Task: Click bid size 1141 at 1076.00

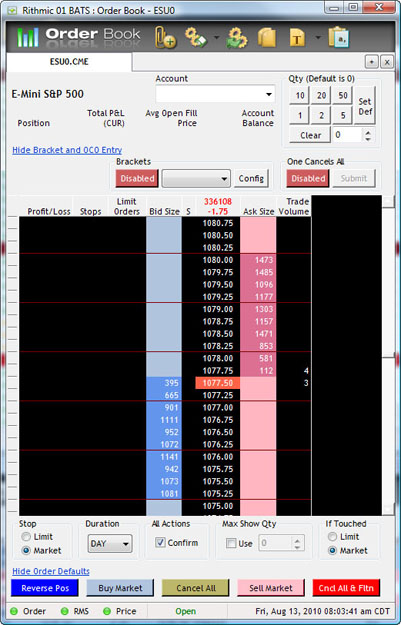Action: [x=164, y=457]
